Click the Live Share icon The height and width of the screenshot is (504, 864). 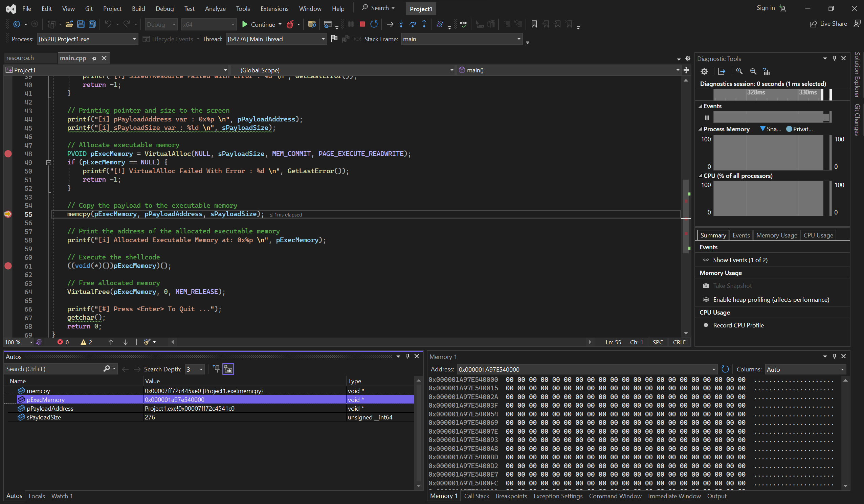click(813, 24)
